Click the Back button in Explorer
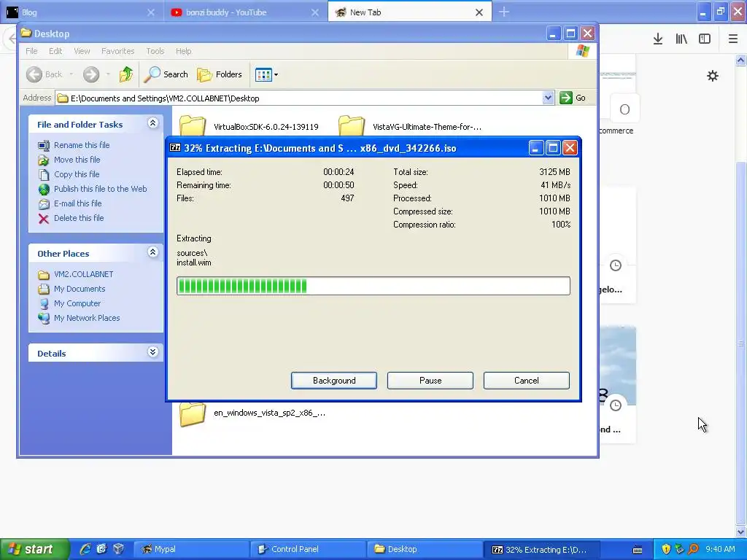The width and height of the screenshot is (747, 560). pyautogui.click(x=44, y=74)
